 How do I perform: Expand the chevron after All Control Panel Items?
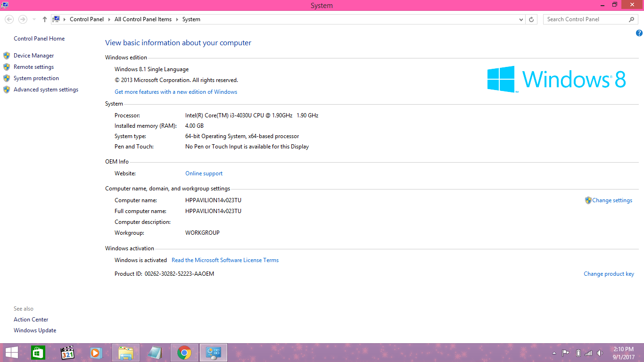[x=177, y=19]
